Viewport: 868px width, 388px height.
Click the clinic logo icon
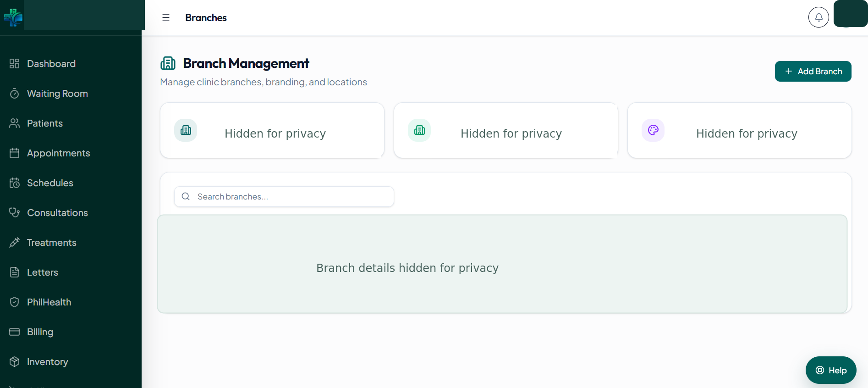click(x=13, y=17)
